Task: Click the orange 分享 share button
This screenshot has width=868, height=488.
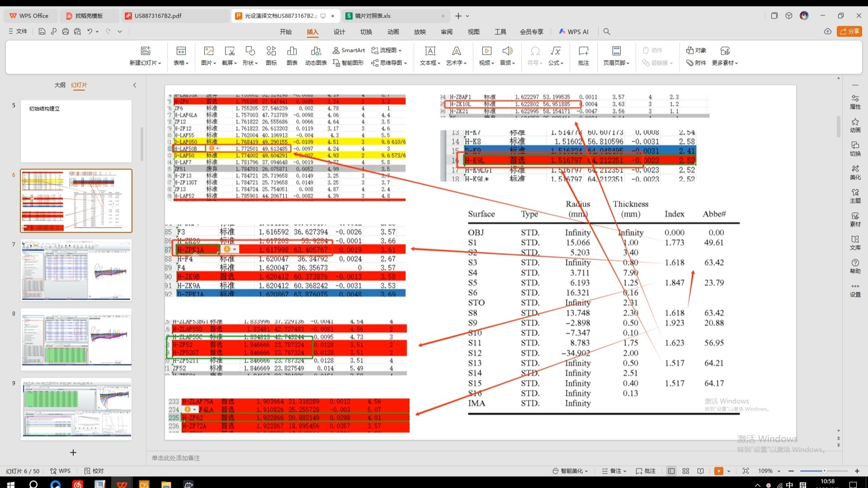Action: (849, 31)
